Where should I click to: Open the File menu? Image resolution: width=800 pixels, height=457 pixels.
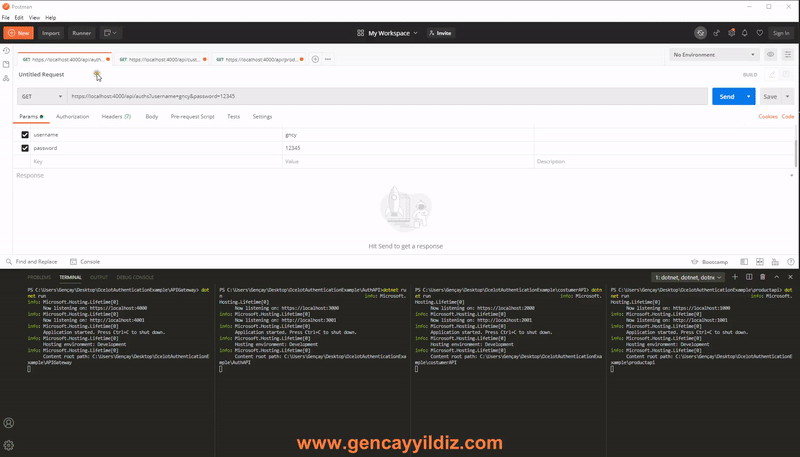(x=6, y=18)
